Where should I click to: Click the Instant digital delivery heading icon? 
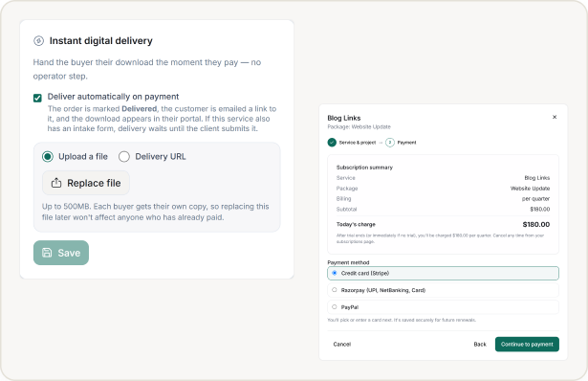38,40
